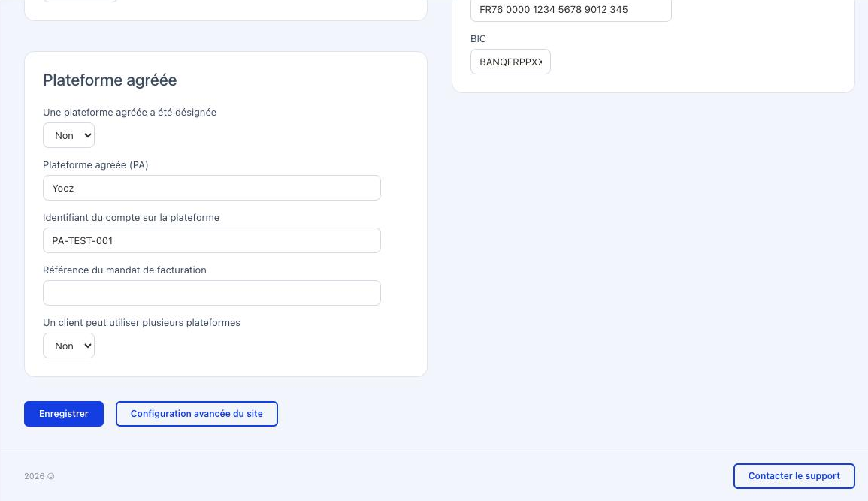The image size is (868, 501).
Task: Select the BIC field showing BANQFRPPXX
Action: coord(510,62)
